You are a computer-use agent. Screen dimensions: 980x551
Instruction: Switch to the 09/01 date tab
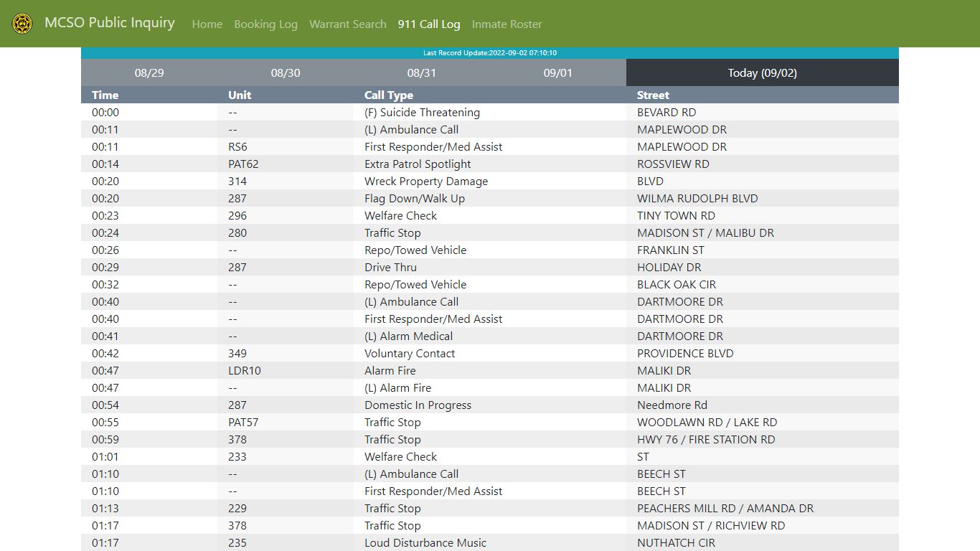(x=558, y=72)
